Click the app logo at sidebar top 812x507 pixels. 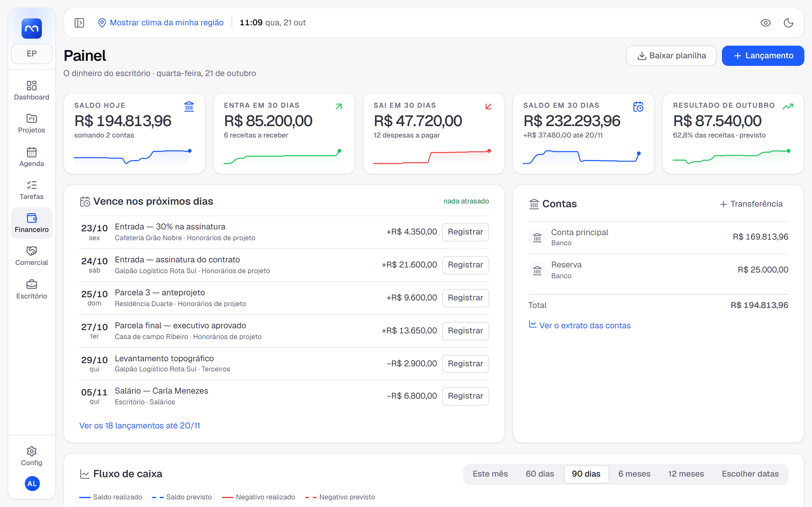point(31,29)
